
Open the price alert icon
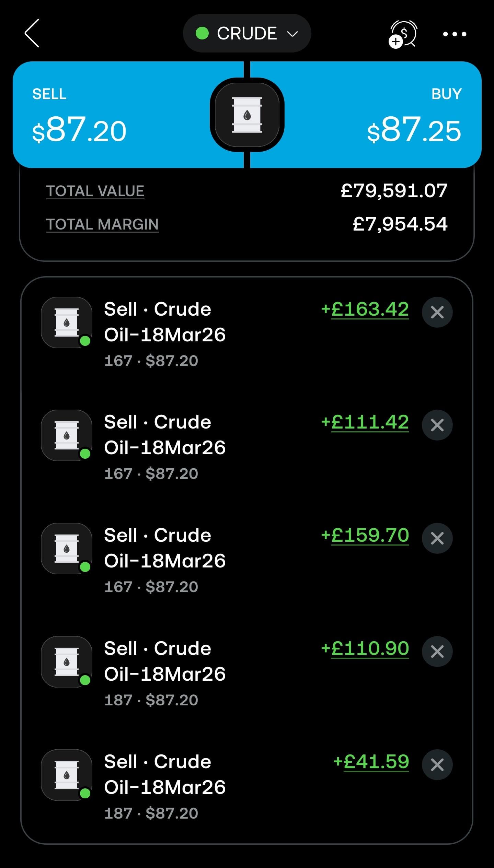point(402,34)
